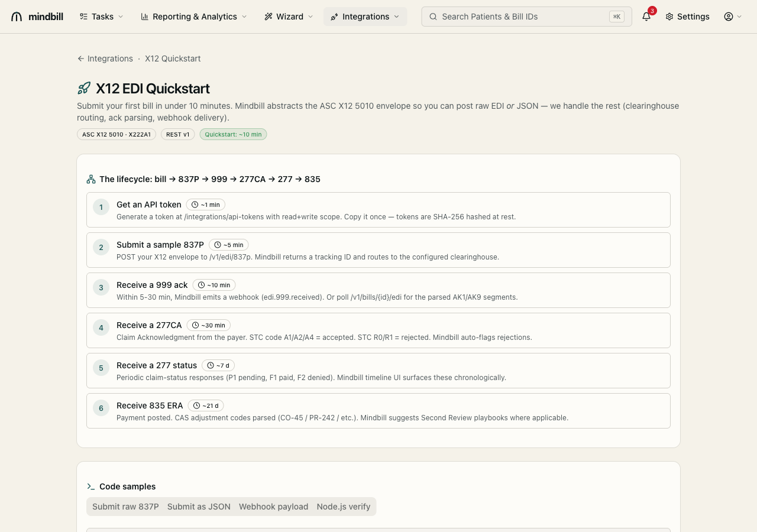Go back to Integrations breadcrumb

coord(105,59)
